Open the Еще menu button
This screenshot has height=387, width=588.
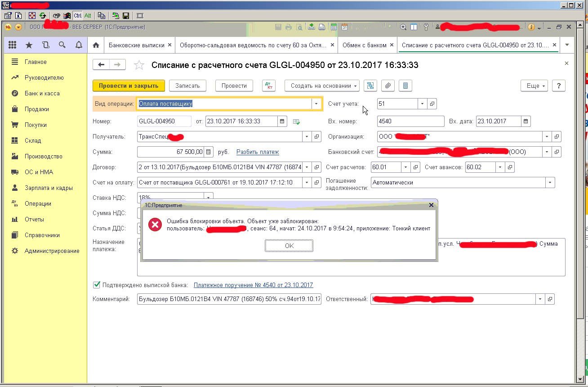(x=534, y=85)
